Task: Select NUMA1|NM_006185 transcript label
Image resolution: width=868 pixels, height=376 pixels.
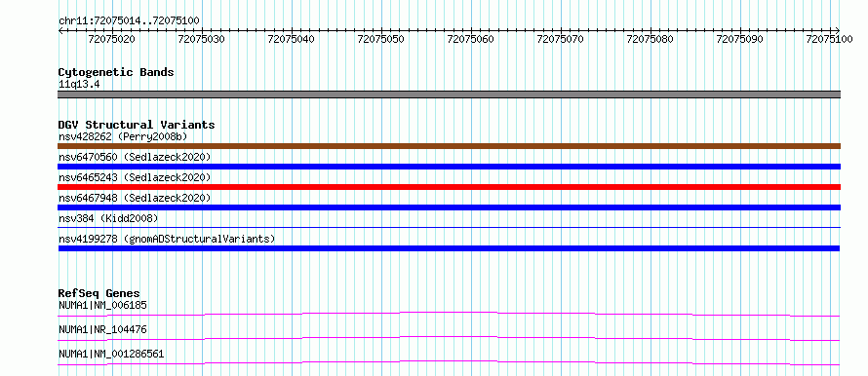Action: click(102, 305)
